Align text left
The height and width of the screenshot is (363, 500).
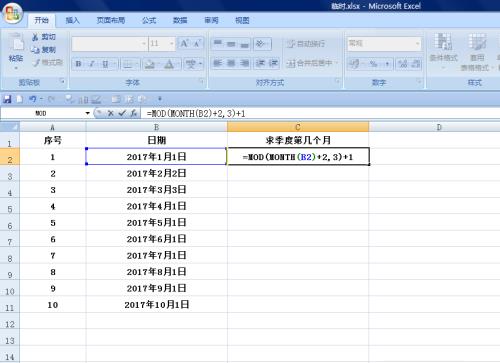tap(218, 63)
